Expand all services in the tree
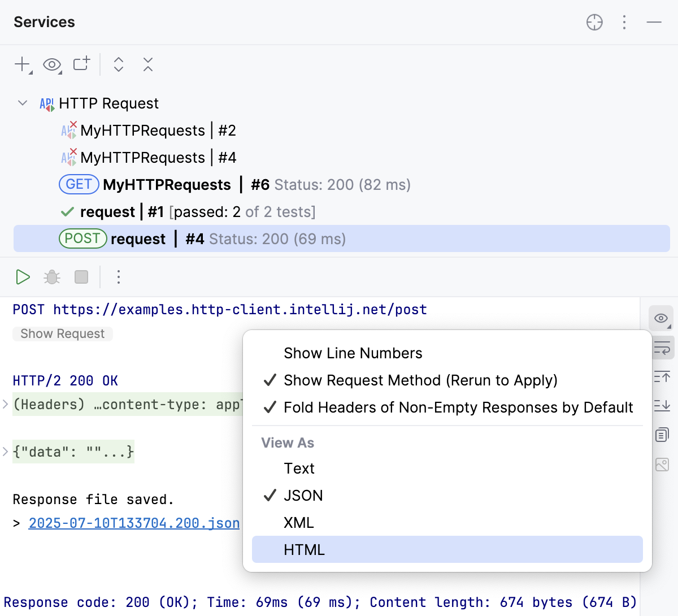This screenshot has width=678, height=616. (119, 64)
